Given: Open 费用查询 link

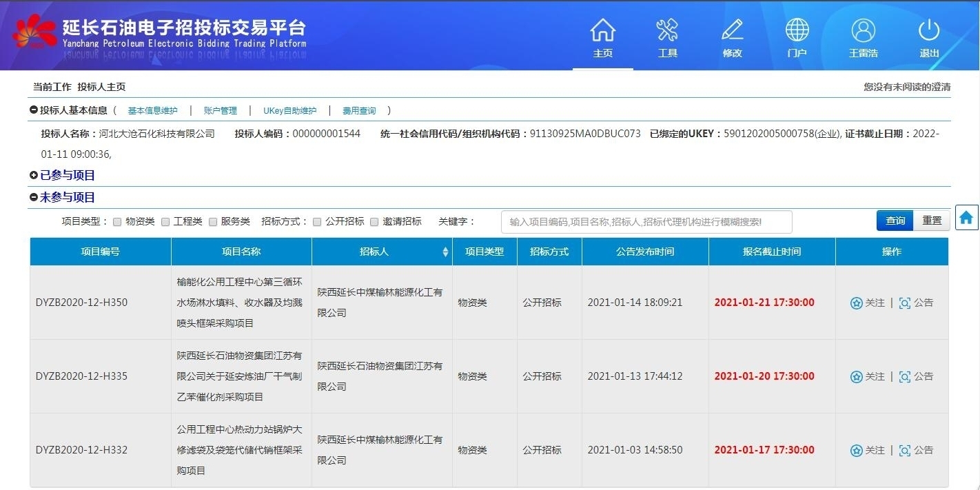Looking at the screenshot, I should tap(359, 111).
